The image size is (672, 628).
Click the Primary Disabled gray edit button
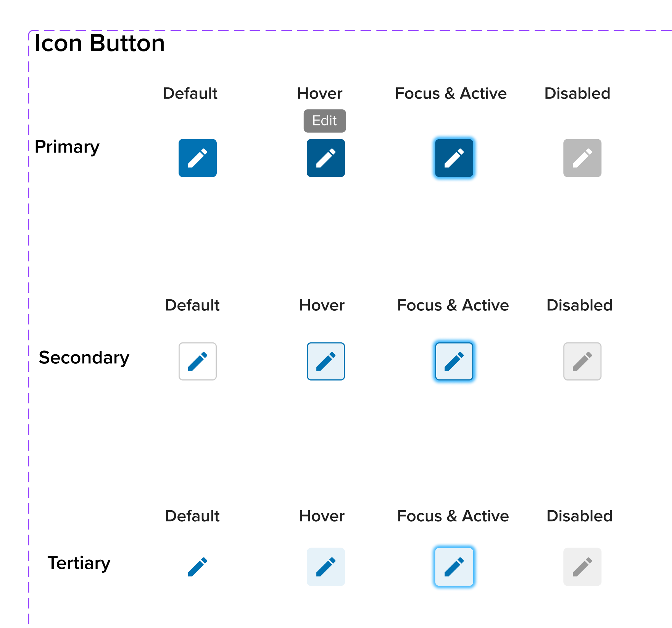[582, 158]
